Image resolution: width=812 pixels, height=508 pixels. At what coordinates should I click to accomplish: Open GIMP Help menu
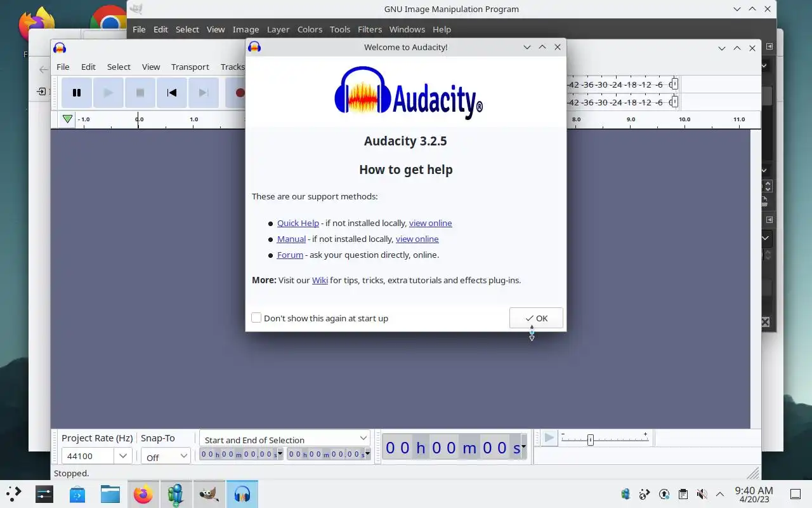click(442, 29)
